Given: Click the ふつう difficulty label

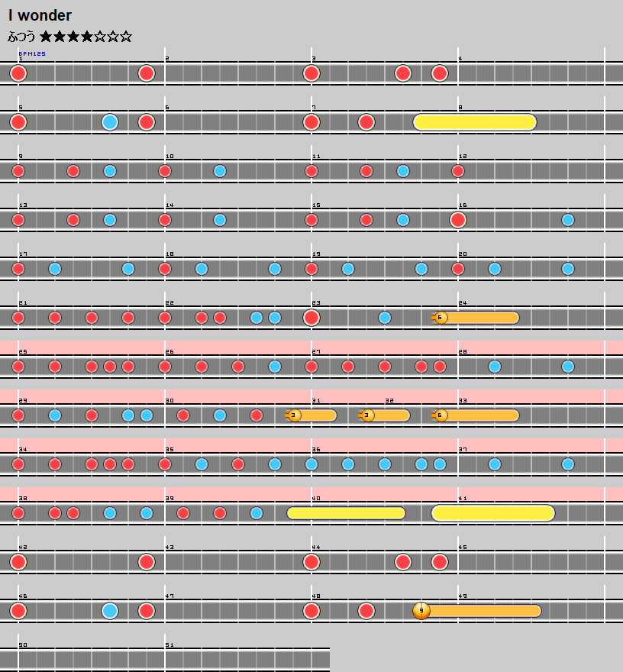Looking at the screenshot, I should (x=21, y=37).
